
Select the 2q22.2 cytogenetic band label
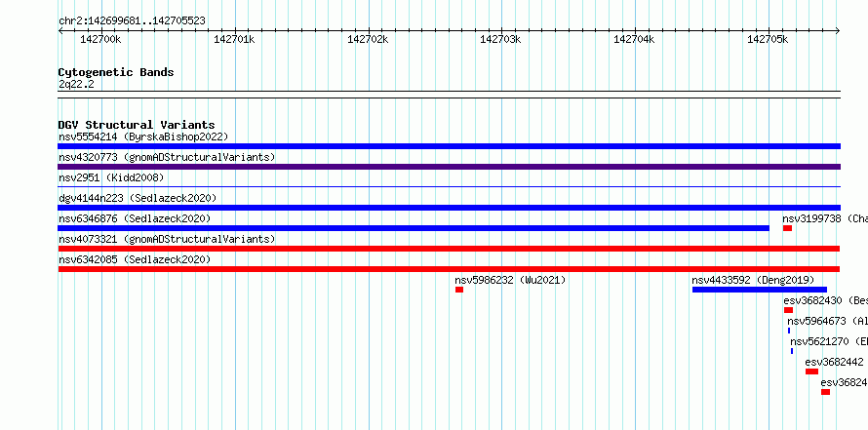tap(76, 84)
